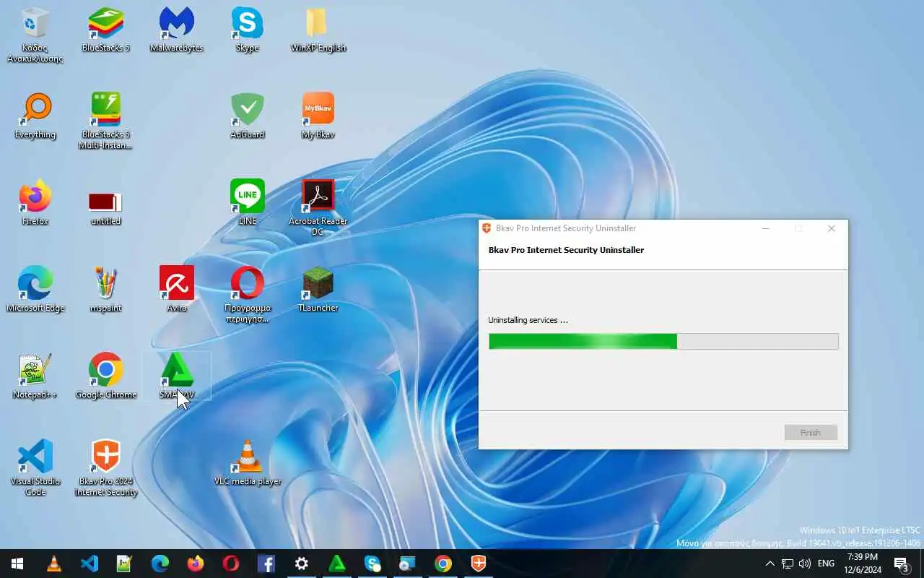Change the ENG input language
The height and width of the screenshot is (578, 924).
[x=827, y=564]
